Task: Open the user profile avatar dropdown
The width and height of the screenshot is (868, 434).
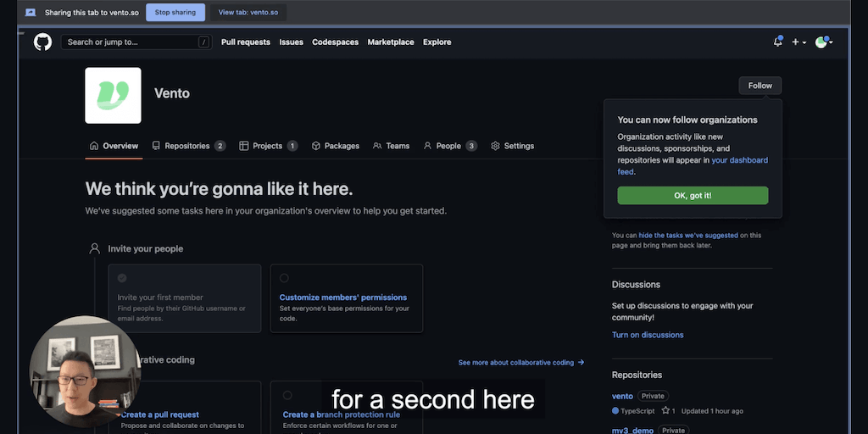Action: coord(823,42)
